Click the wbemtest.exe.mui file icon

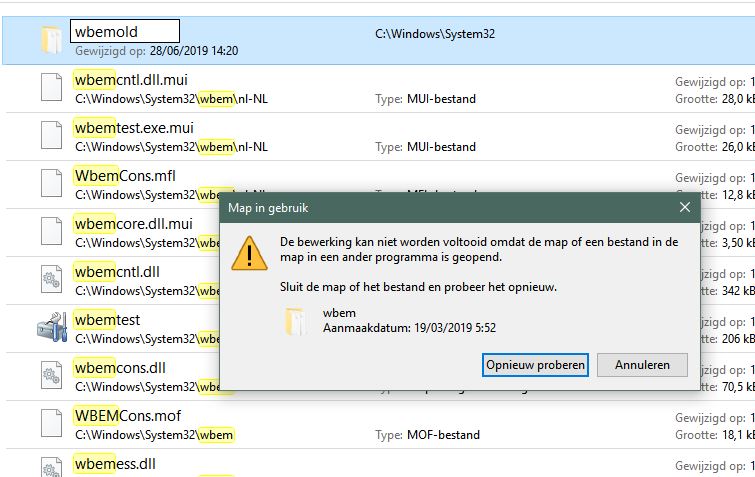(50, 136)
